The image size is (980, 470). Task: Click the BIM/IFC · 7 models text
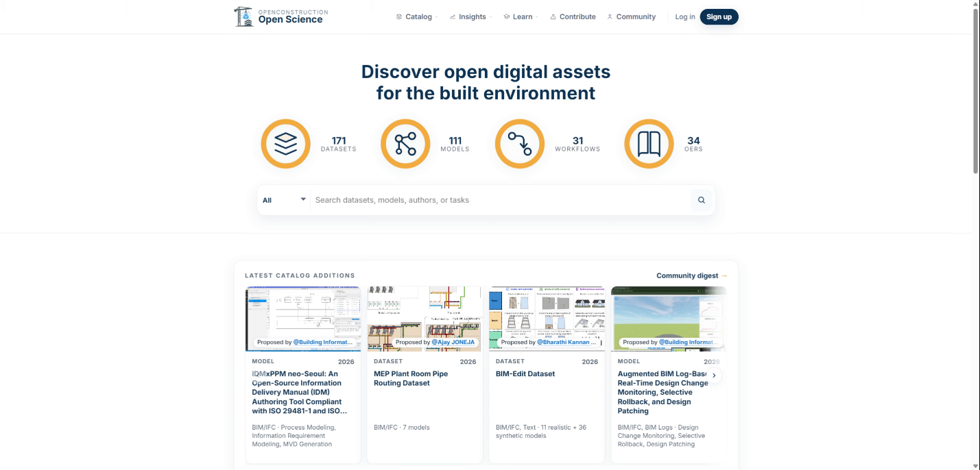click(402, 428)
